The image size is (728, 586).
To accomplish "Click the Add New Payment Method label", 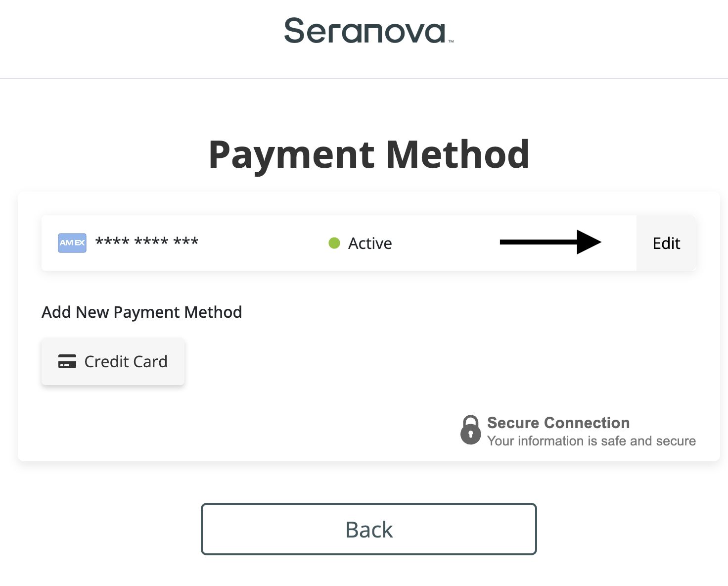I will [x=141, y=312].
